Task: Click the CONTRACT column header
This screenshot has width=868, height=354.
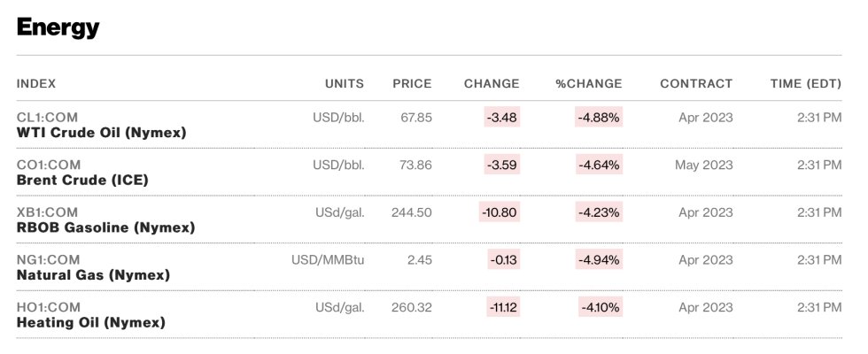Action: [696, 84]
